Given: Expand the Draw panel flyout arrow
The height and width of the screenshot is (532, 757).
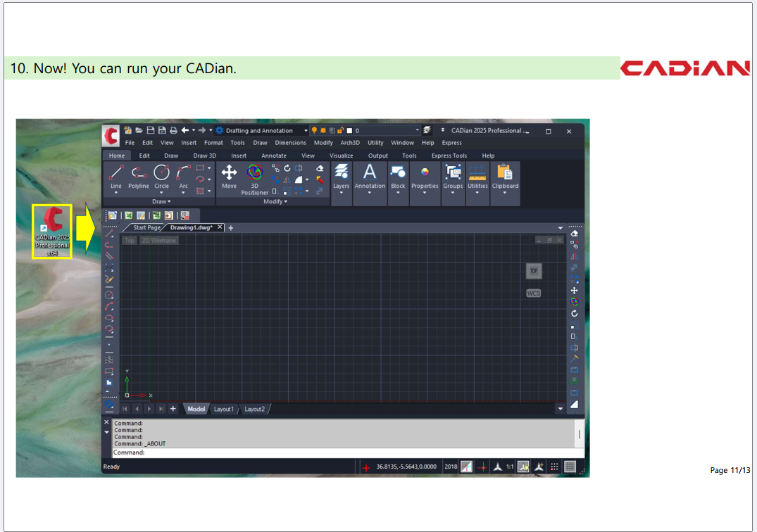Looking at the screenshot, I should click(161, 202).
